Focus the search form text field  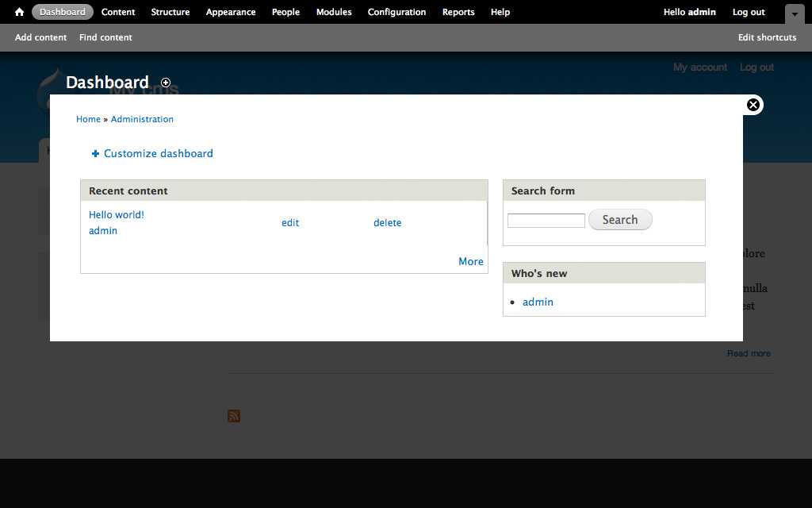[546, 221]
